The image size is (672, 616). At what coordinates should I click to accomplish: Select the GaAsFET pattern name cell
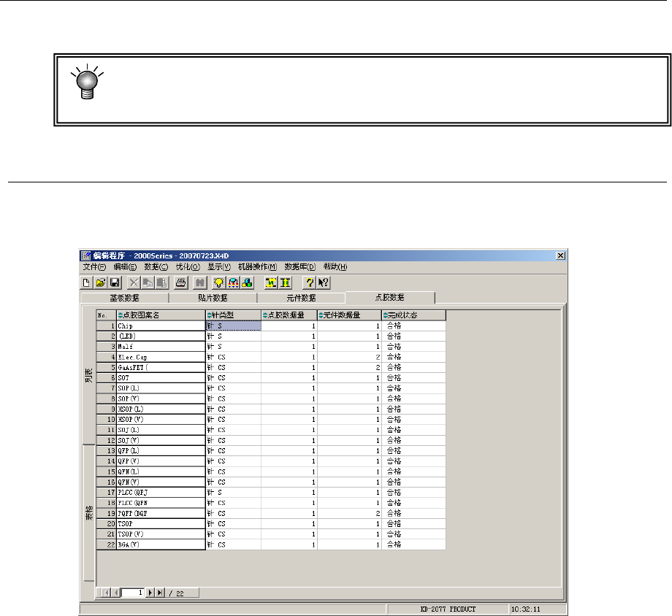(x=161, y=368)
